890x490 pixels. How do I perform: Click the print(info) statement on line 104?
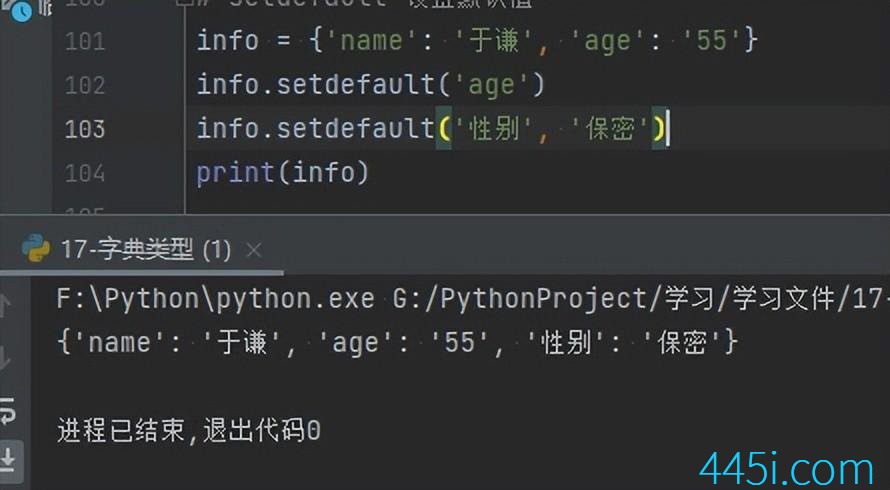click(282, 173)
